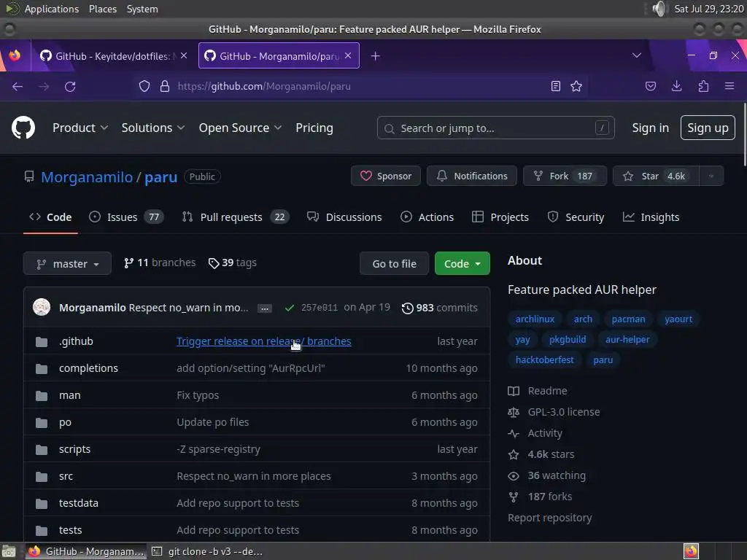Click the archlinux topic tag

click(x=535, y=319)
